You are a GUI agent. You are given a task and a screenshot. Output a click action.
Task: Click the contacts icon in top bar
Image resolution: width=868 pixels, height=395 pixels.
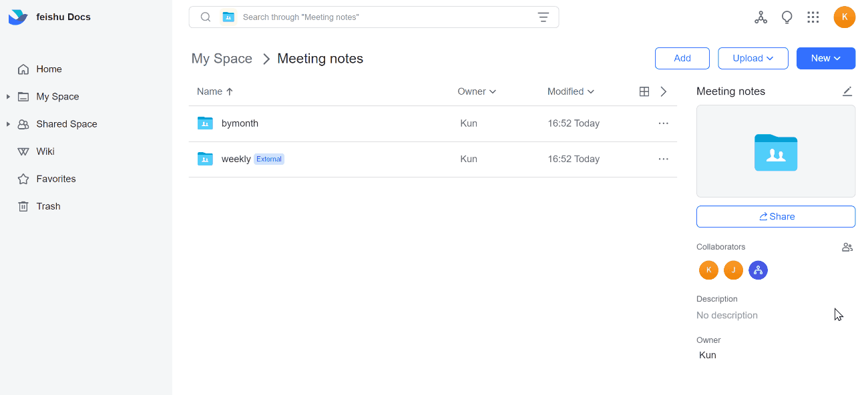coord(761,17)
